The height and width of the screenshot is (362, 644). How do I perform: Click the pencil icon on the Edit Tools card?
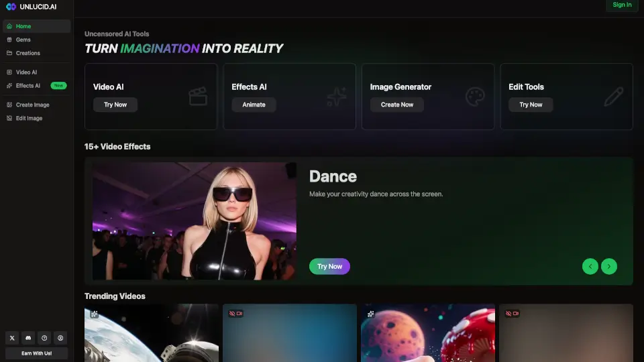tap(614, 97)
